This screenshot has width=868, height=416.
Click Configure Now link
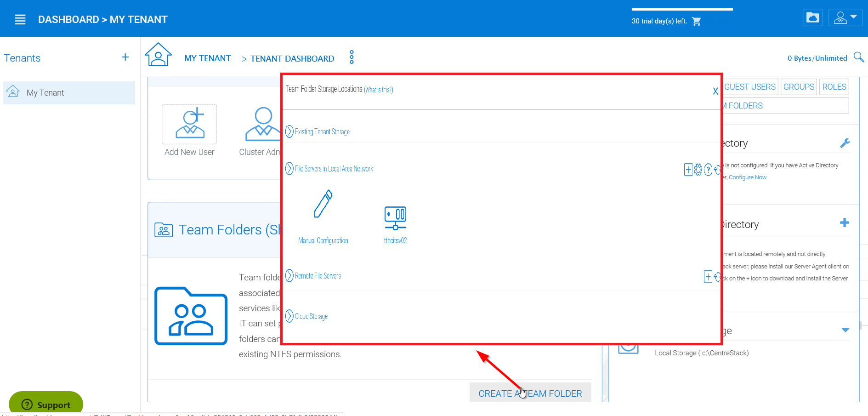click(x=748, y=177)
